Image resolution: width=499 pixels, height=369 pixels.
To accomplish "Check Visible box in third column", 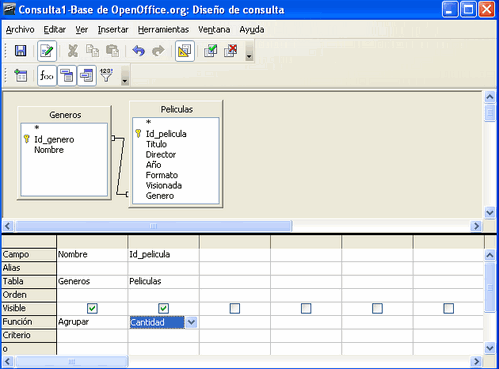I will pyautogui.click(x=235, y=308).
